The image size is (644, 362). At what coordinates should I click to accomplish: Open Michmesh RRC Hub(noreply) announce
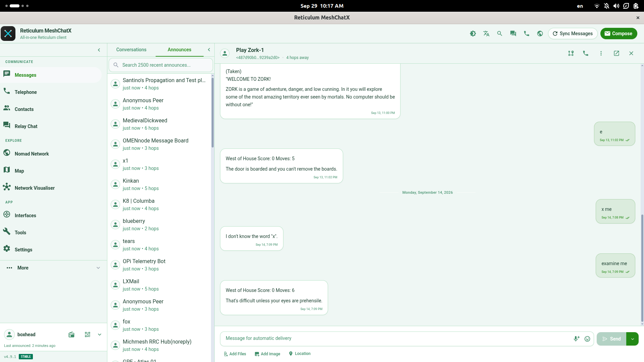(x=160, y=345)
